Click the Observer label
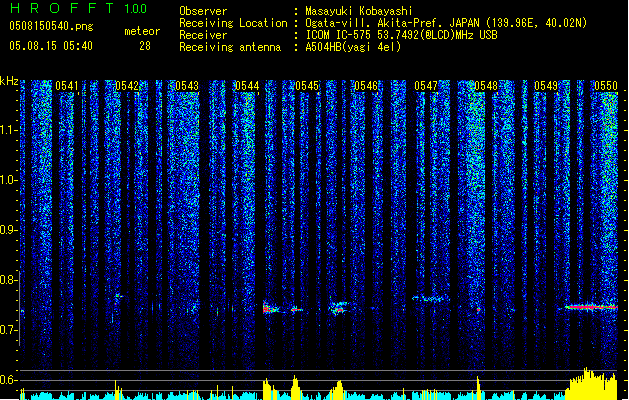629x400 pixels. point(203,11)
